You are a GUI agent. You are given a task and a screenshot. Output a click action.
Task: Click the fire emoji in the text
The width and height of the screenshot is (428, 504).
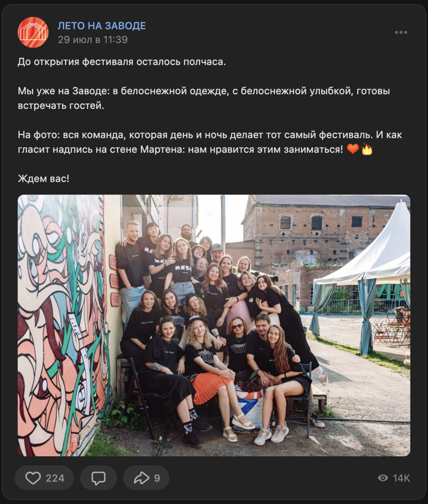tap(367, 149)
